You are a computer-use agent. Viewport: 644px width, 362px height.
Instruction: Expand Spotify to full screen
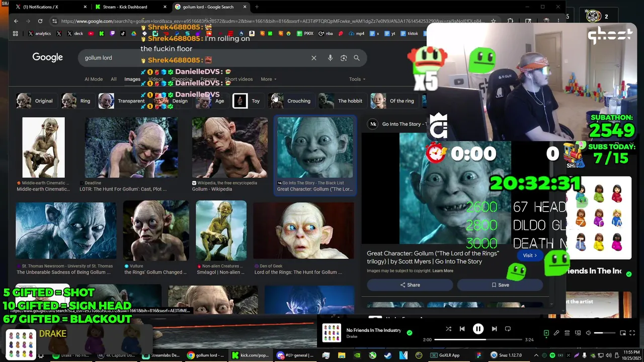[632, 333]
